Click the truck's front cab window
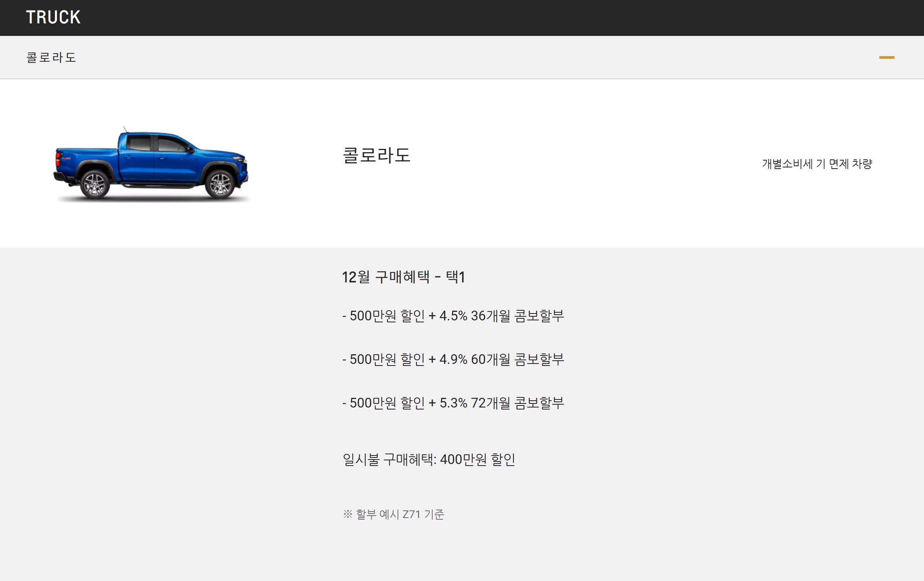Viewport: 924px width, 581px height. (x=171, y=144)
